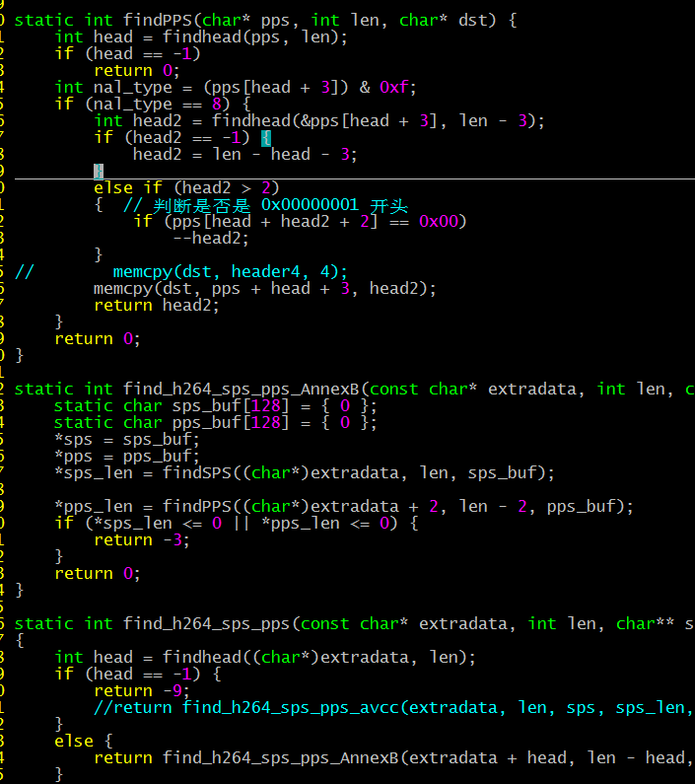Screen dimensions: 695x784
Task: Click the Chinese comment mentioning 0x00000001
Action: click(x=266, y=204)
